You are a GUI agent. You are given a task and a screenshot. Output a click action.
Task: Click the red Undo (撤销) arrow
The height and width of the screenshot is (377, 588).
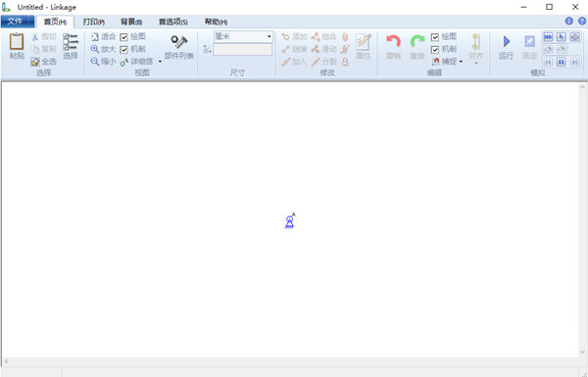[393, 41]
